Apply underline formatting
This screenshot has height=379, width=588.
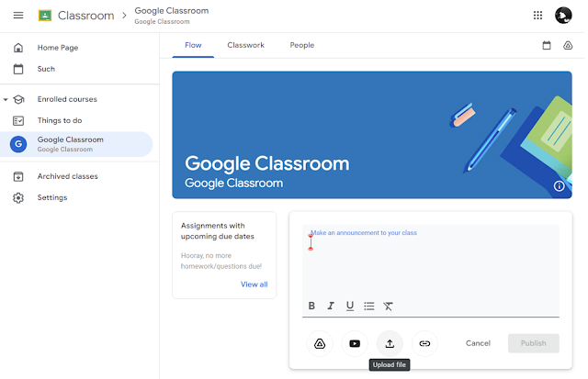point(349,306)
